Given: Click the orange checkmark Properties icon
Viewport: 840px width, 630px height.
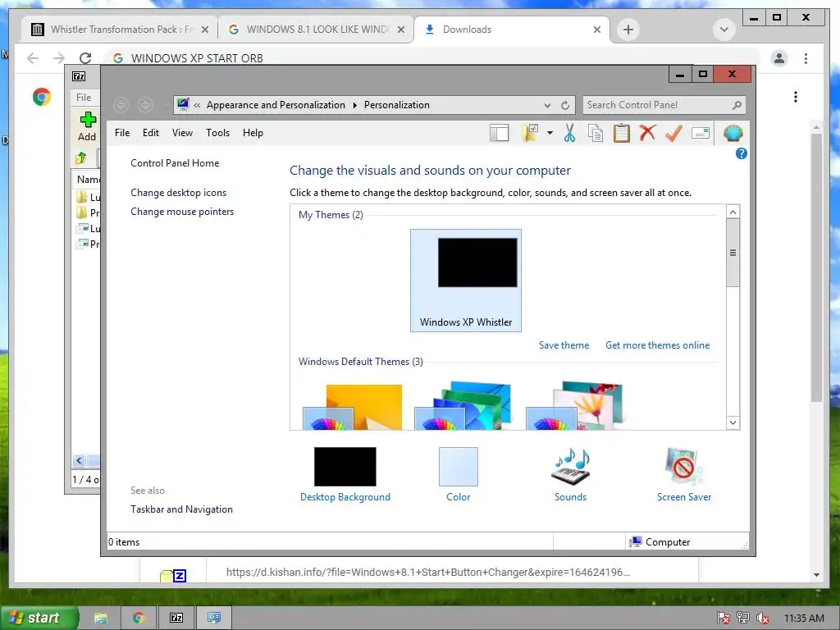Looking at the screenshot, I should point(673,133).
